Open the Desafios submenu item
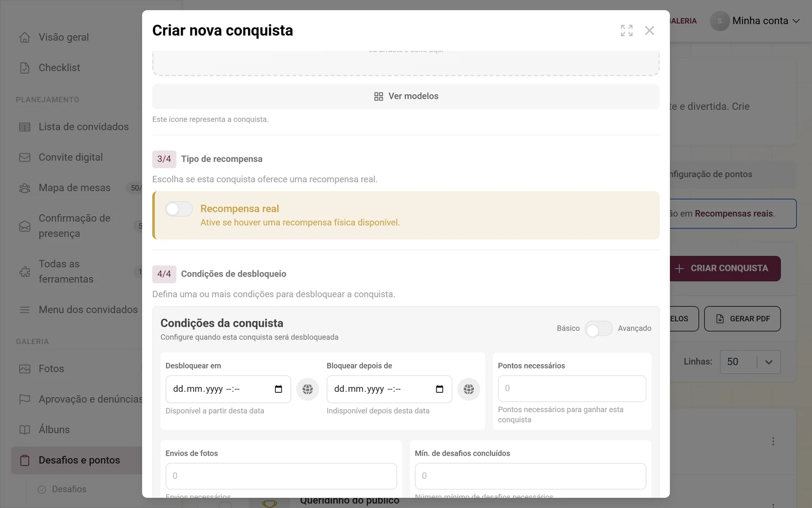The image size is (812, 508). click(69, 489)
